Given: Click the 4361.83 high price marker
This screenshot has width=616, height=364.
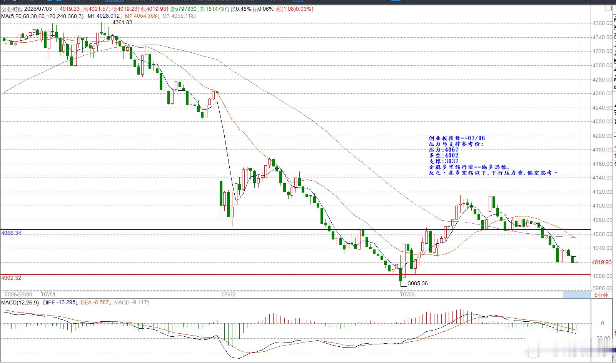Looking at the screenshot, I should pyautogui.click(x=122, y=23).
